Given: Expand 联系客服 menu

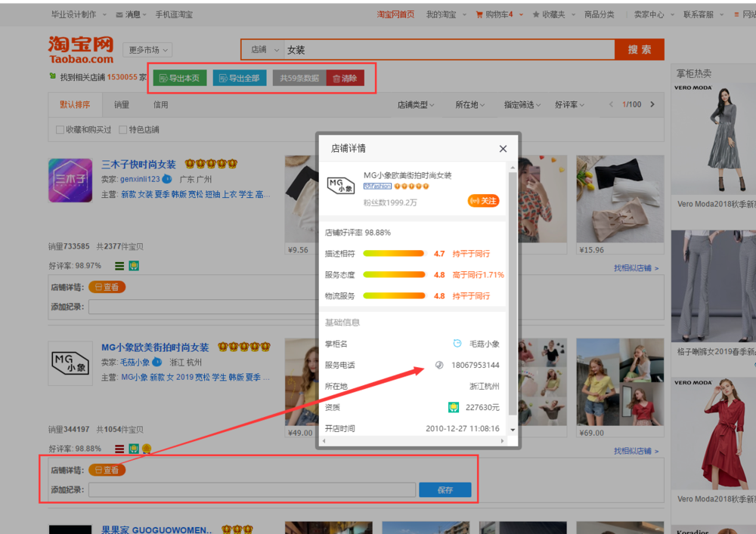Looking at the screenshot, I should [x=703, y=14].
